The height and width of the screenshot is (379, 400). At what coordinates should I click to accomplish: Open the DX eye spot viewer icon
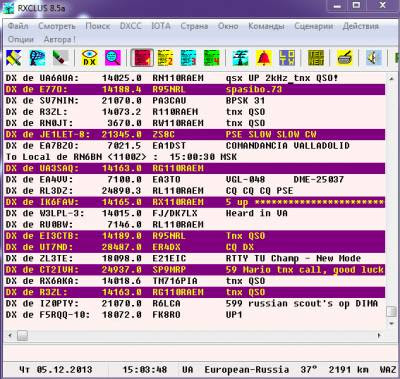click(90, 58)
